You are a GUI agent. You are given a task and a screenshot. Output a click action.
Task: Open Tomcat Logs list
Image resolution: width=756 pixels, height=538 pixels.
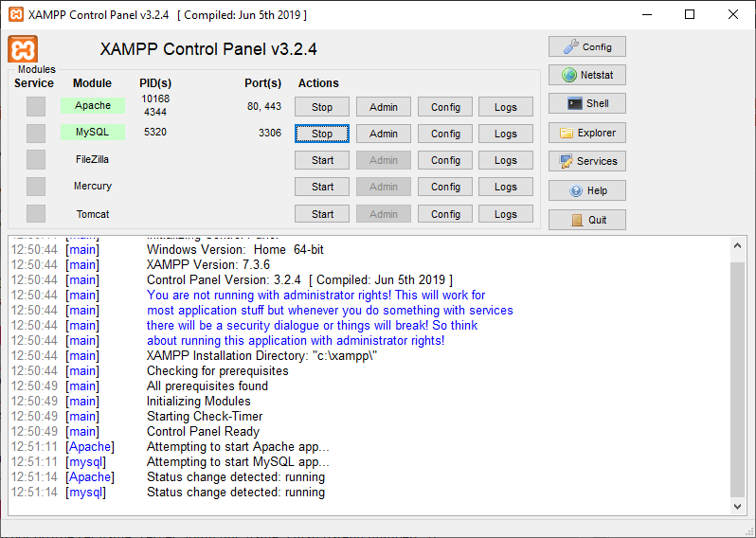click(x=505, y=214)
